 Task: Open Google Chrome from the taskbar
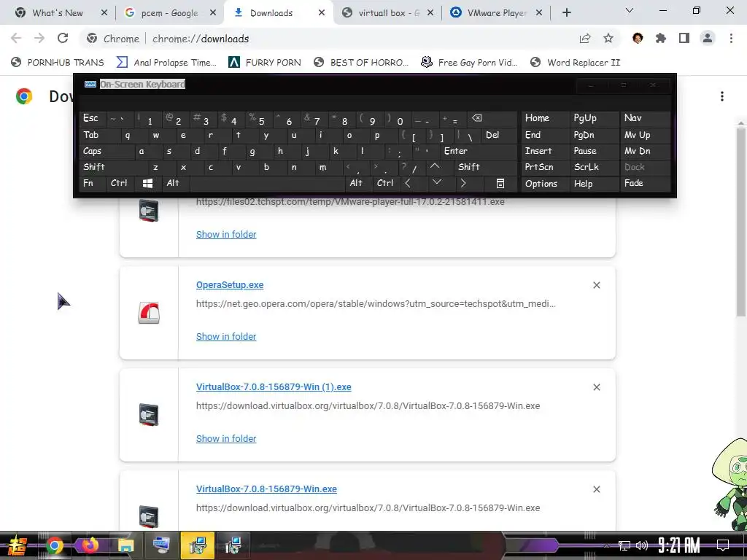click(x=54, y=545)
